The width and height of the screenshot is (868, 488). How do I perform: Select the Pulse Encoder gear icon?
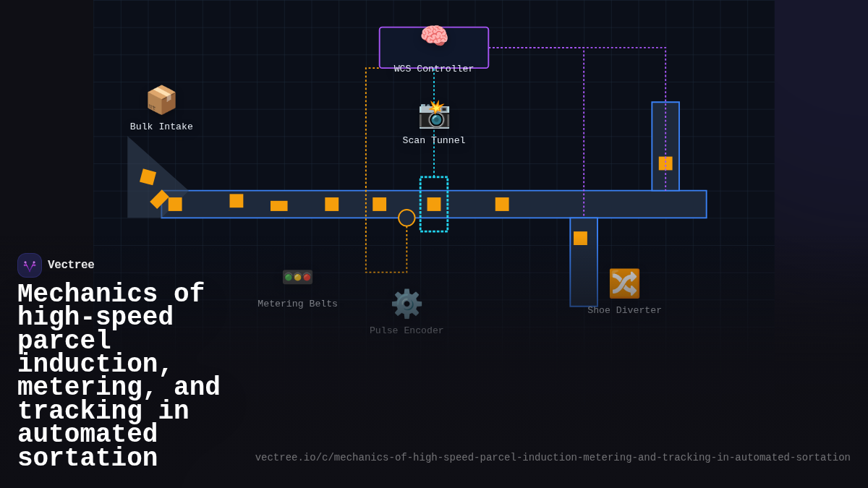tap(407, 303)
